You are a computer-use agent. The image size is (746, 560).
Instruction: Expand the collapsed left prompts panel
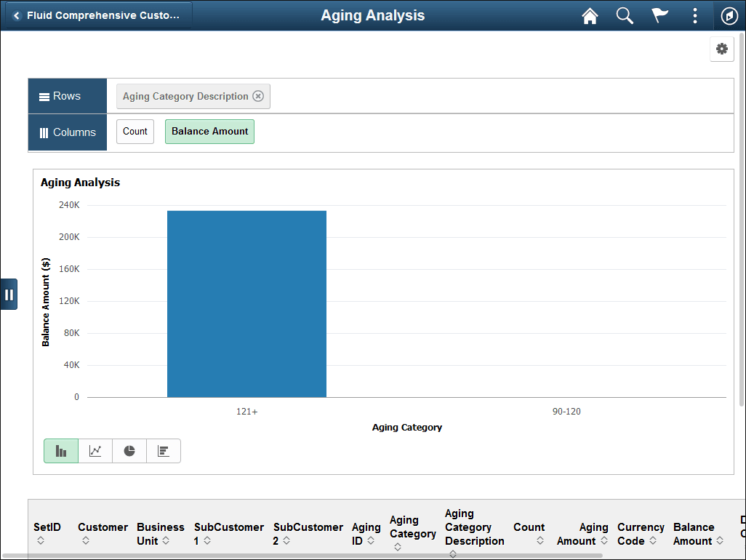point(9,294)
